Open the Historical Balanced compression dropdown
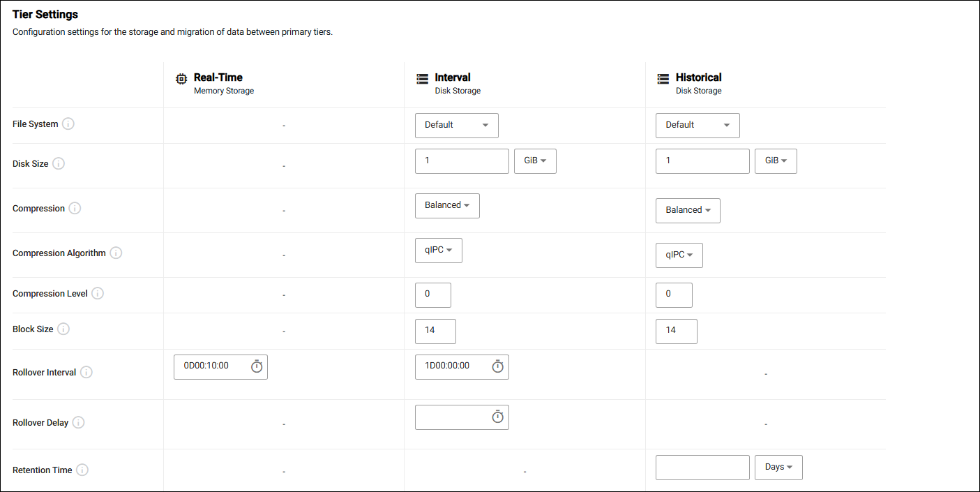 point(688,210)
